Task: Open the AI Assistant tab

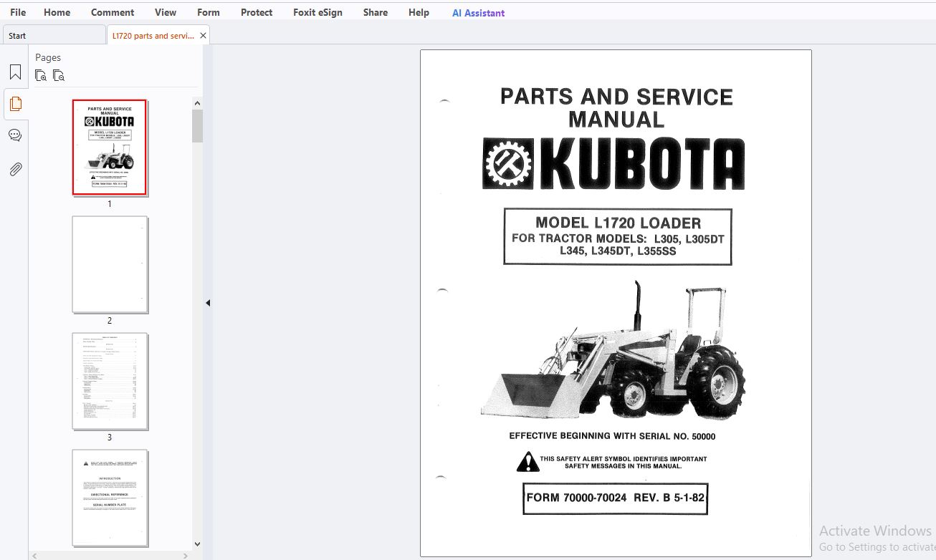Action: [479, 13]
